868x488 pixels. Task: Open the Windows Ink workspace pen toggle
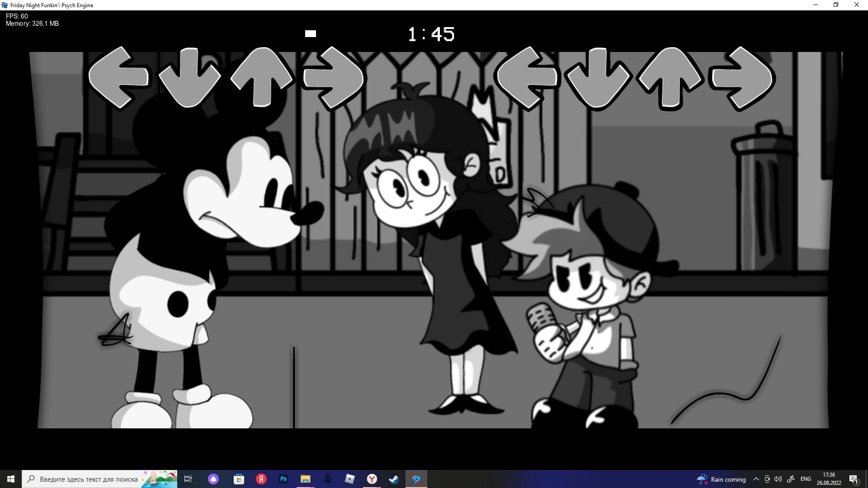coord(791,479)
